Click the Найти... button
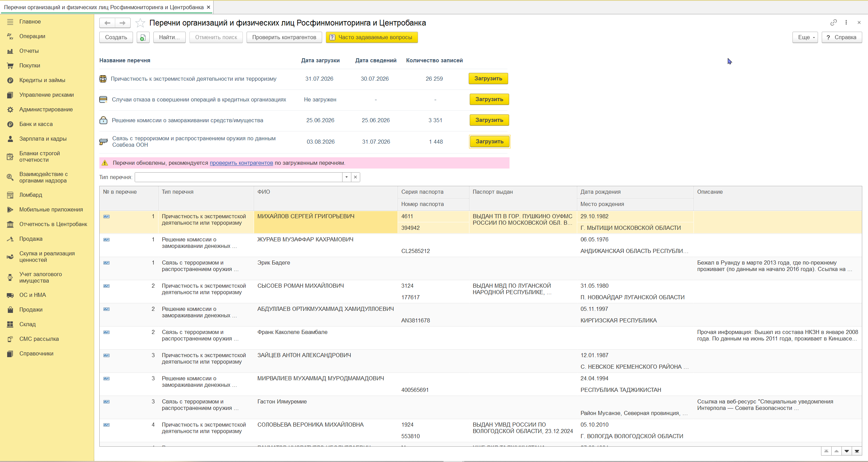The width and height of the screenshot is (868, 462). [x=169, y=37]
